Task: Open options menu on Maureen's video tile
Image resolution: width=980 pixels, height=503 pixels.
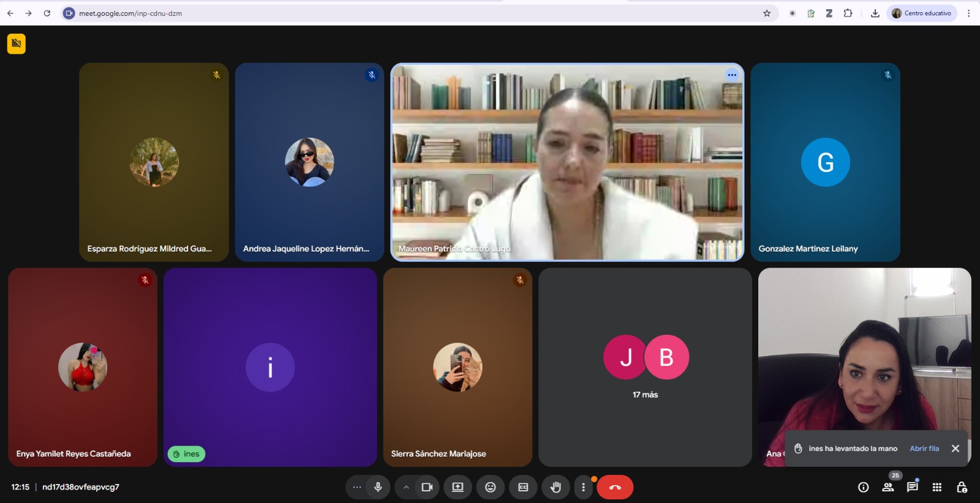Action: click(732, 75)
